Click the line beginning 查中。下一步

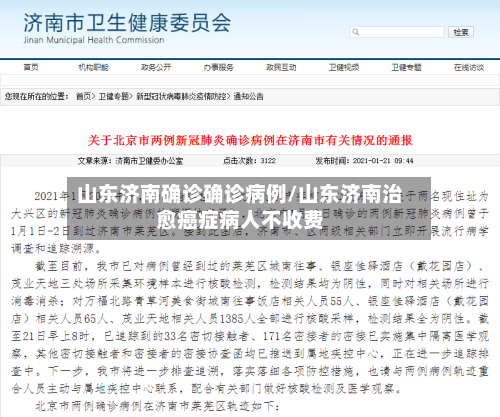tap(250, 371)
